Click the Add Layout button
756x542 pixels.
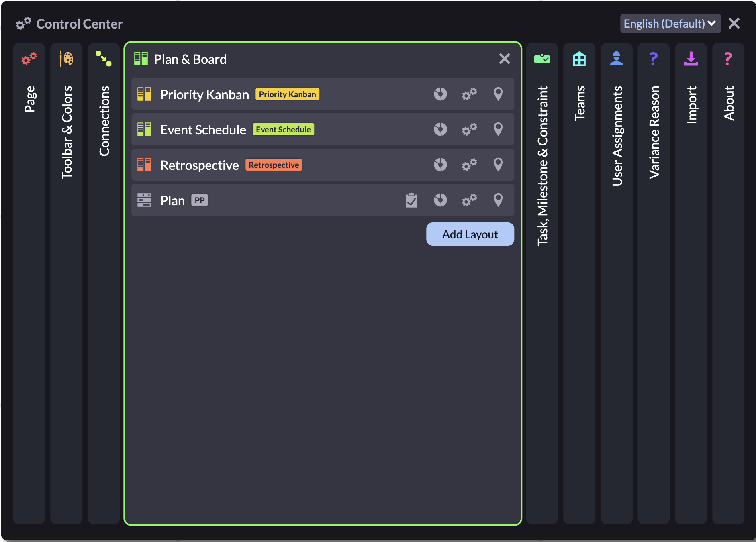point(470,234)
